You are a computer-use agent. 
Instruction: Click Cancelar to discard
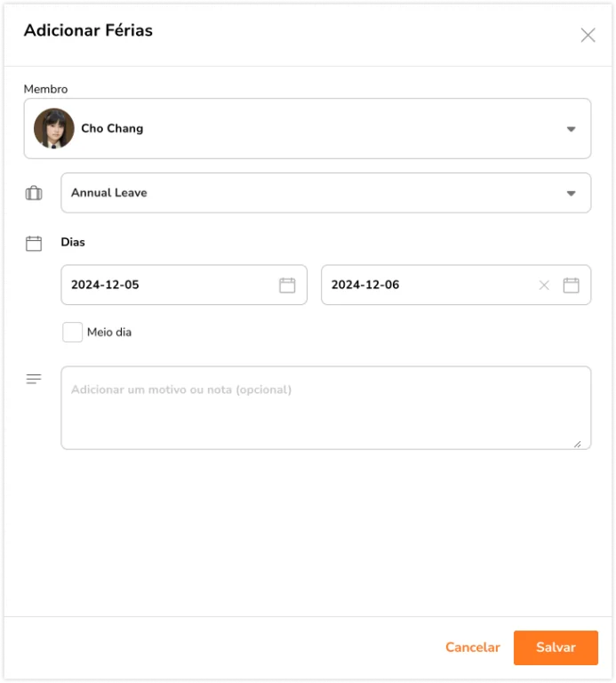[473, 647]
